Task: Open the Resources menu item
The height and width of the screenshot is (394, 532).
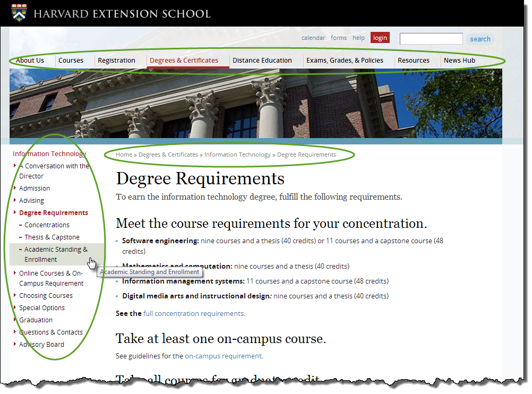Action: [414, 61]
